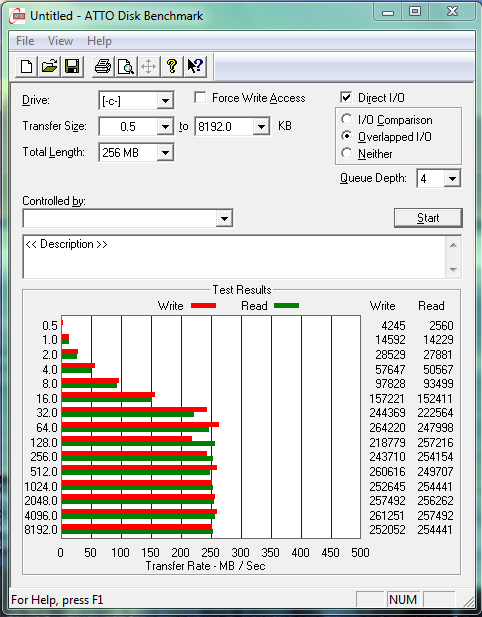Viewport: 482px width, 617px height.
Task: Open the Total Length 256 MB dropdown
Action: (x=165, y=153)
